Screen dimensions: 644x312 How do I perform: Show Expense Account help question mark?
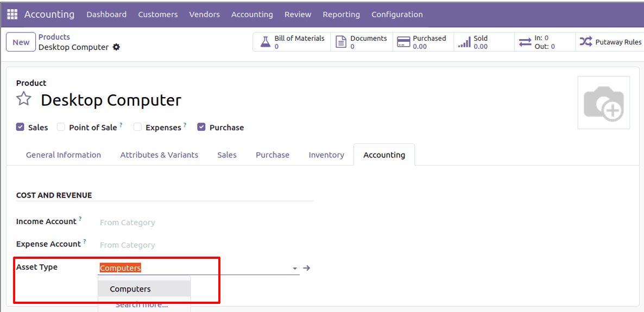[x=84, y=241]
